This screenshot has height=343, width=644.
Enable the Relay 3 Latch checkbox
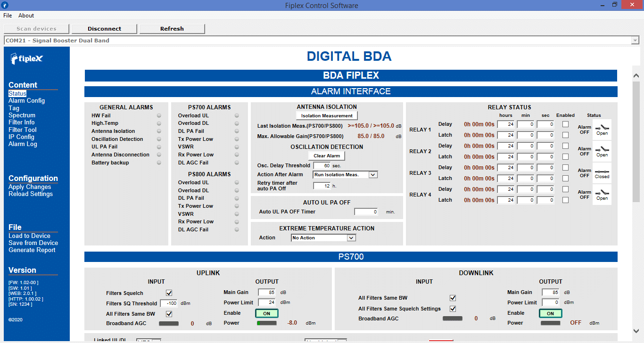[565, 179]
